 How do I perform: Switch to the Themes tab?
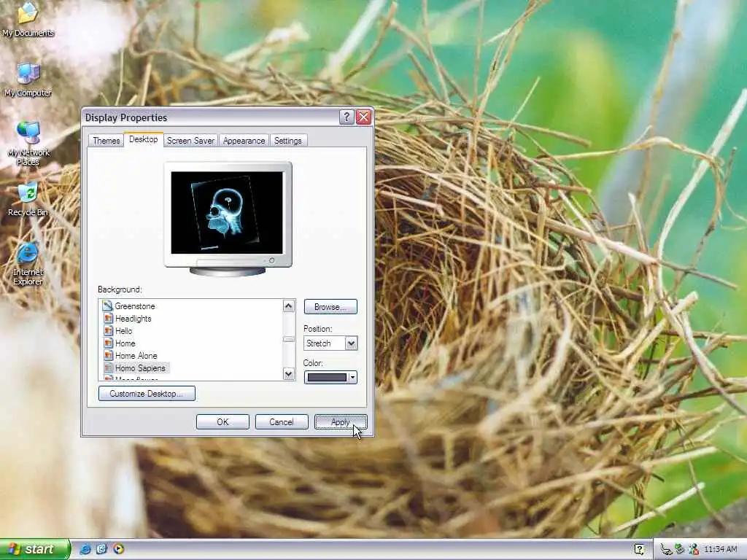pos(107,141)
